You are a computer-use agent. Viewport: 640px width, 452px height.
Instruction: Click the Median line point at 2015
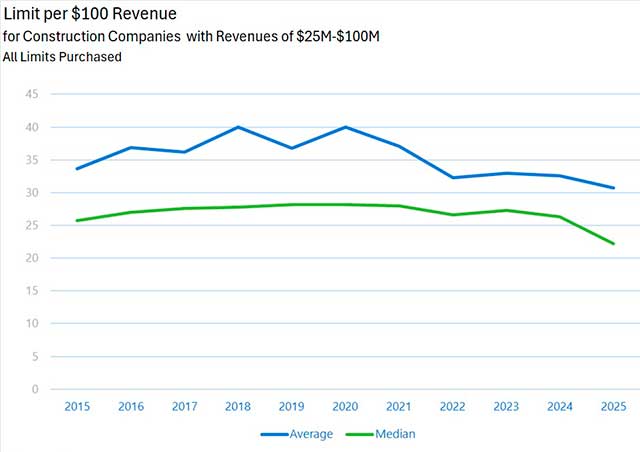(78, 220)
